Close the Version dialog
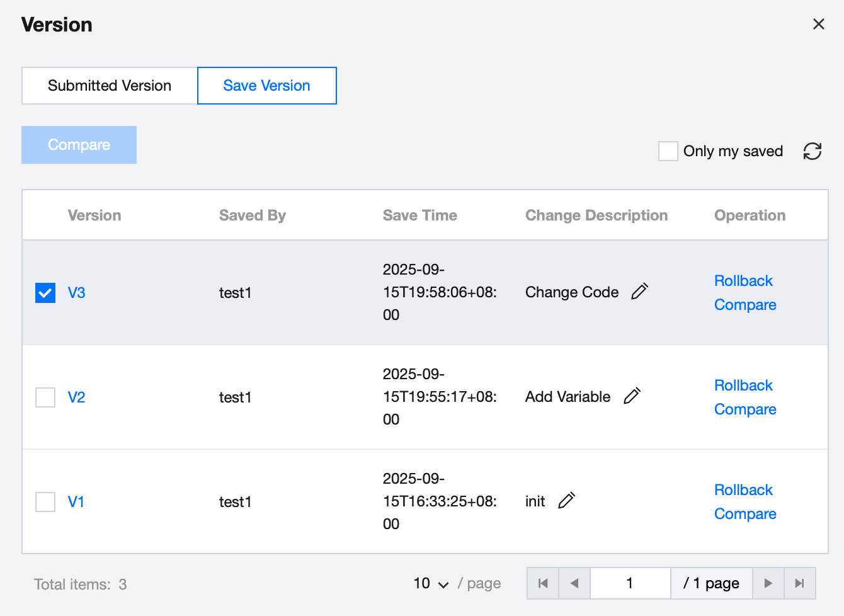 click(x=818, y=24)
